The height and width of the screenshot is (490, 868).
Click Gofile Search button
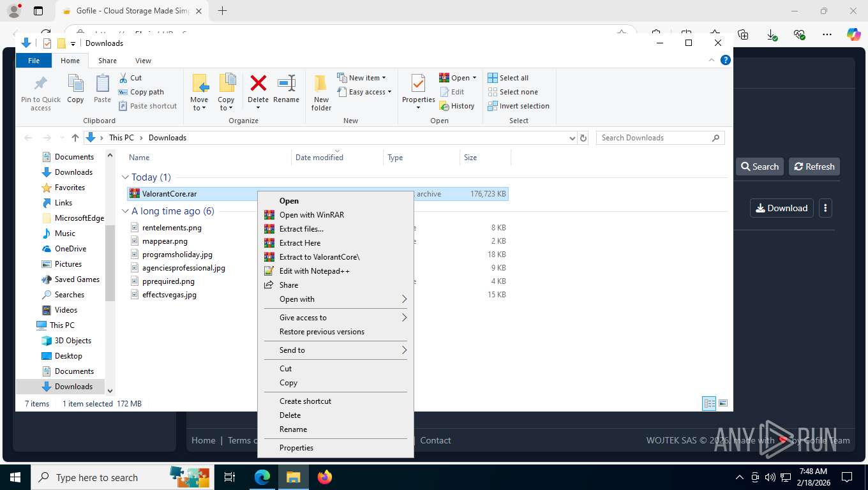pyautogui.click(x=759, y=167)
